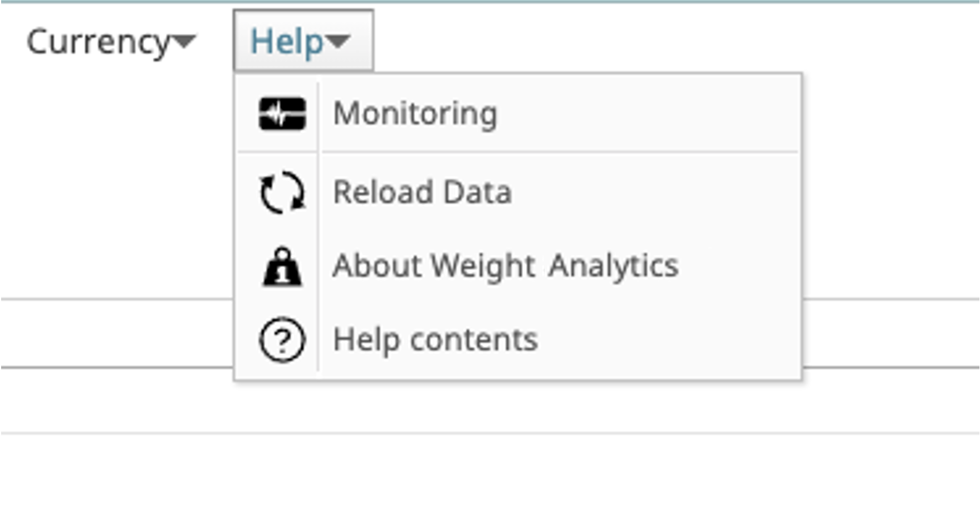The height and width of the screenshot is (517, 980).
Task: Click the separator line below Monitoring
Action: [557, 152]
